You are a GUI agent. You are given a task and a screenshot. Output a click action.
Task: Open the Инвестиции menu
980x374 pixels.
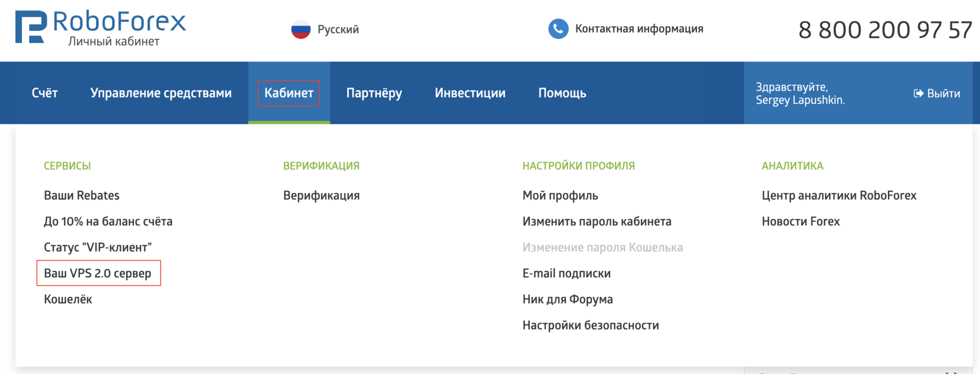point(470,93)
